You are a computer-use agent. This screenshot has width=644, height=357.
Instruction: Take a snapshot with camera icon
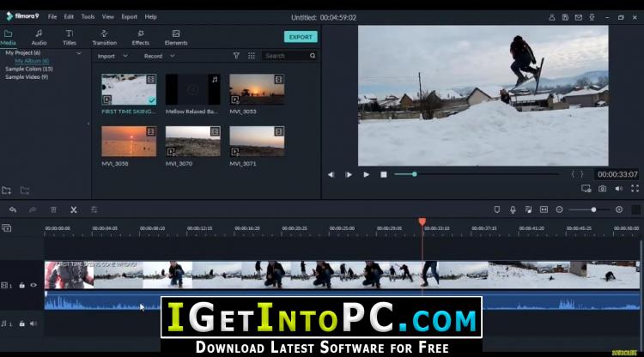602,189
